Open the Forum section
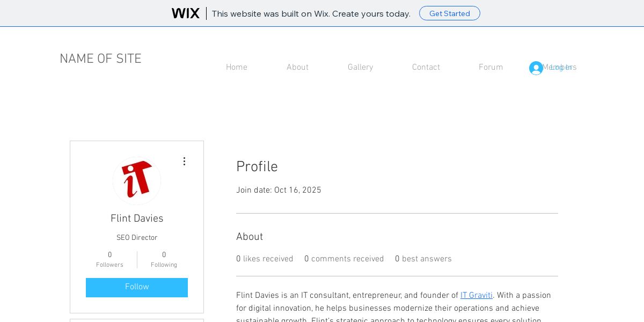644x322 pixels. coord(491,68)
